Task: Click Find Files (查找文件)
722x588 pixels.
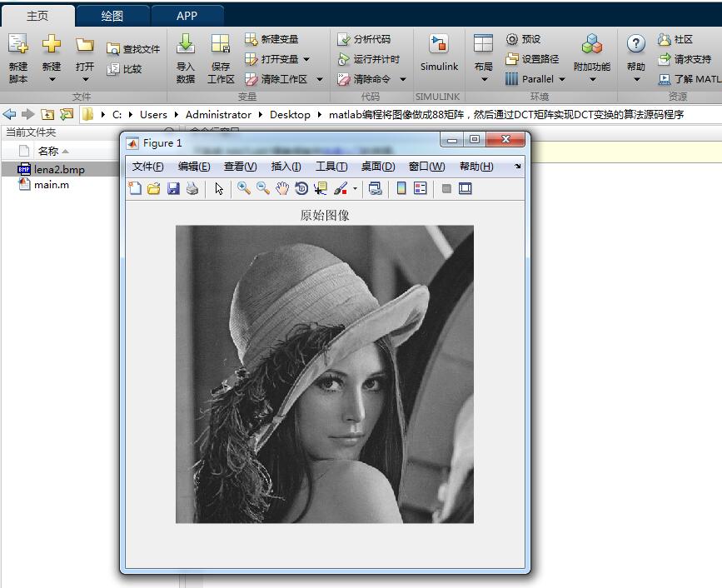Action: pos(133,49)
